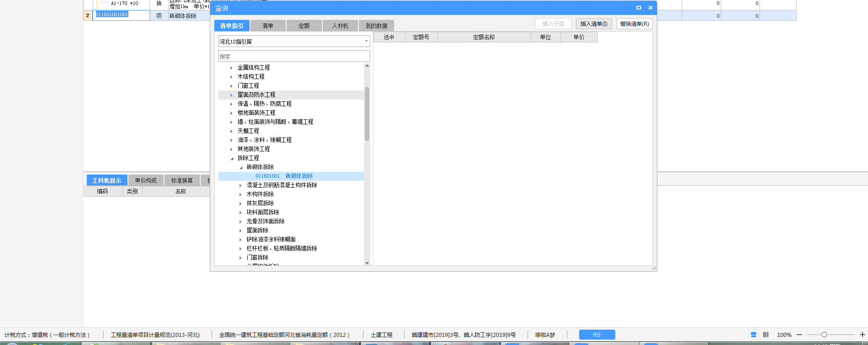Select 墙、柱面装饰与隔断、幕墙工程 row
Viewport: 868px width, 345px height.
click(x=291, y=122)
